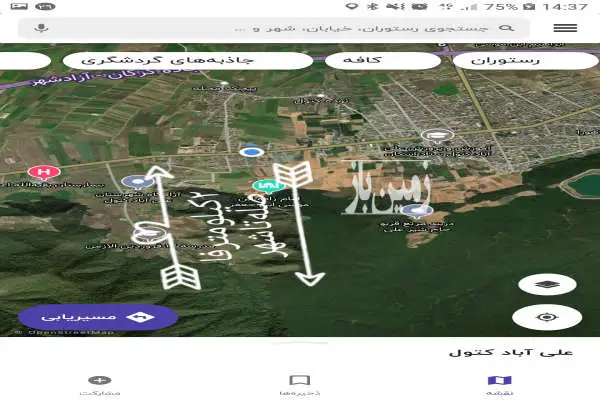
Task: Select the کافه category chip
Action: tap(383, 60)
